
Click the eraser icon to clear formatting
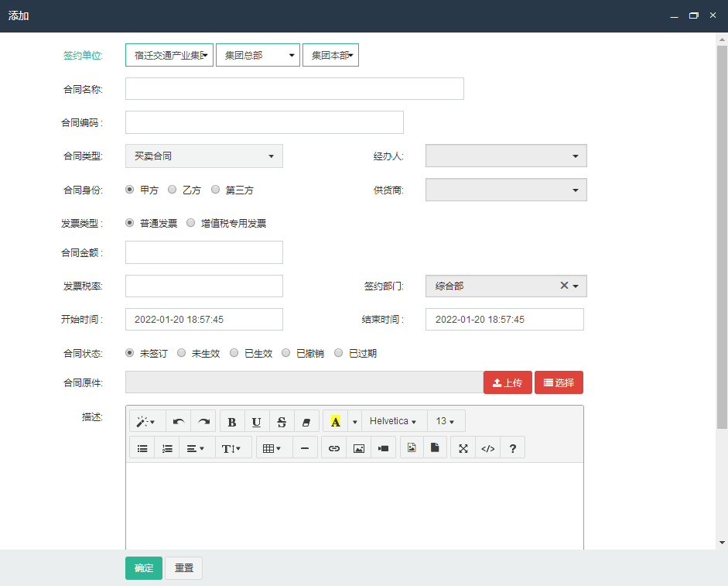[306, 422]
